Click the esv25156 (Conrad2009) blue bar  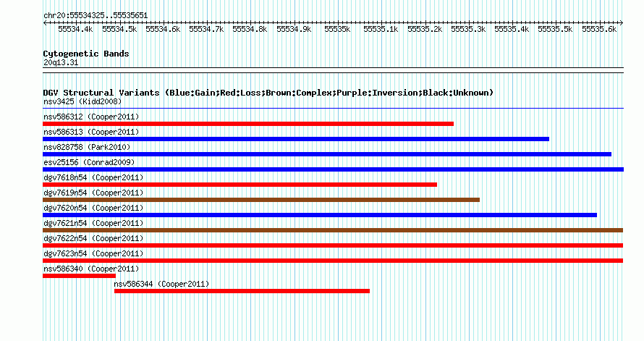click(333, 169)
